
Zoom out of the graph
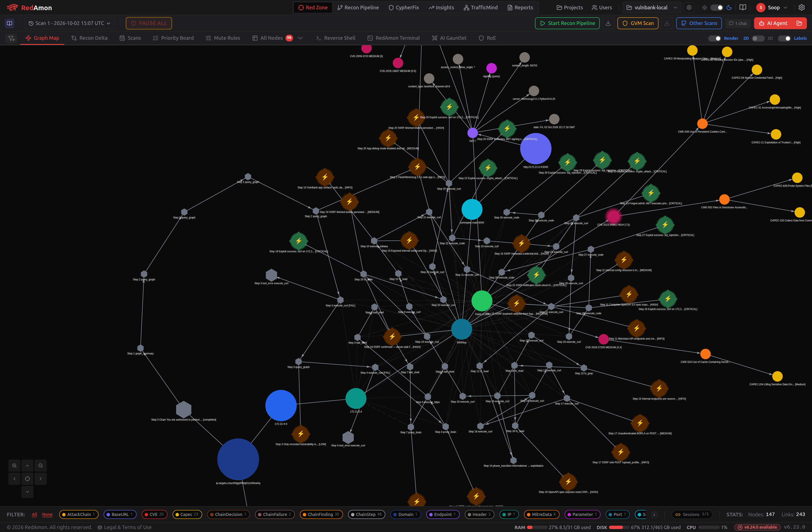[41, 465]
